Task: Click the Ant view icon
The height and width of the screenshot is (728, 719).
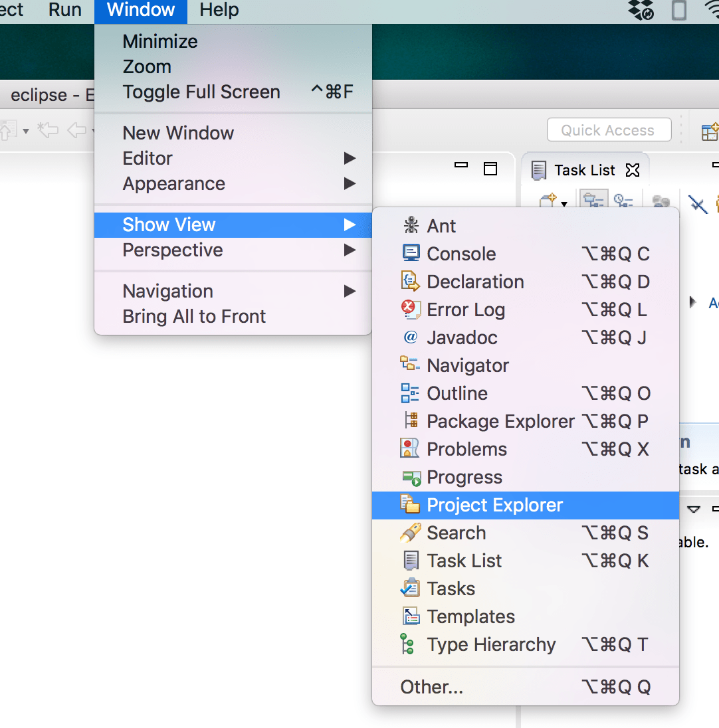Action: click(411, 225)
